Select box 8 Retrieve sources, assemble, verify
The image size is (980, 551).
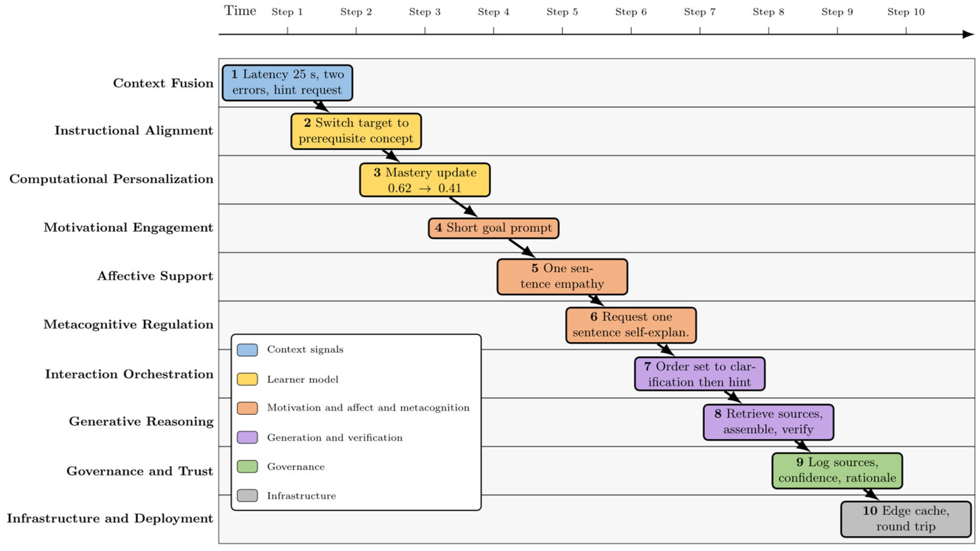click(768, 422)
